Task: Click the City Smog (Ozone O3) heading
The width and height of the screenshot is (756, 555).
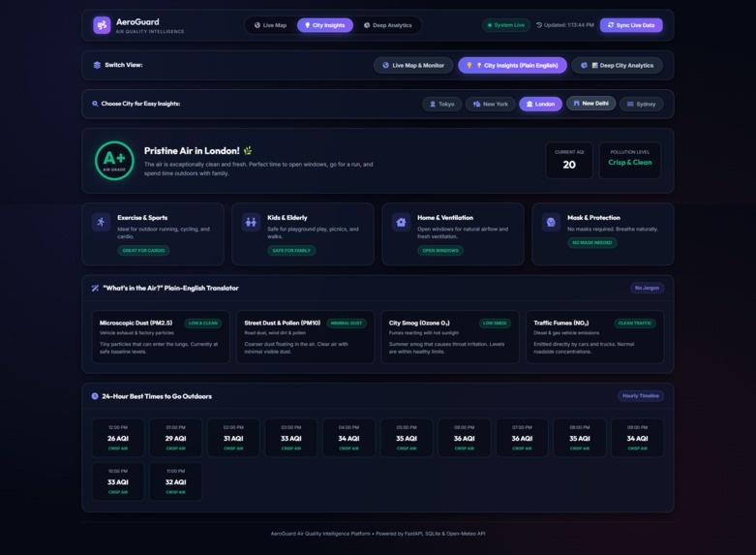Action: click(419, 323)
